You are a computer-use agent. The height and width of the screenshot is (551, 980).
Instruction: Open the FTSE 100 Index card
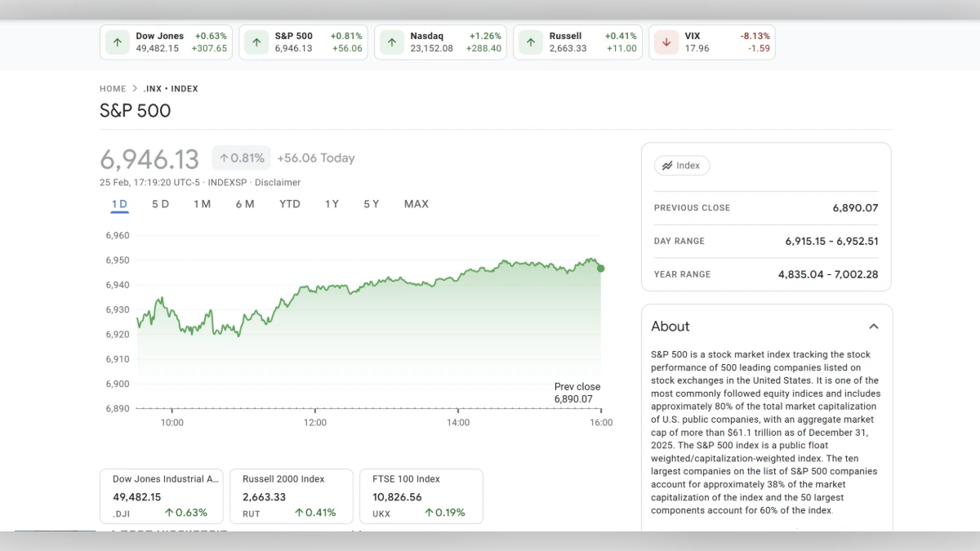[421, 495]
